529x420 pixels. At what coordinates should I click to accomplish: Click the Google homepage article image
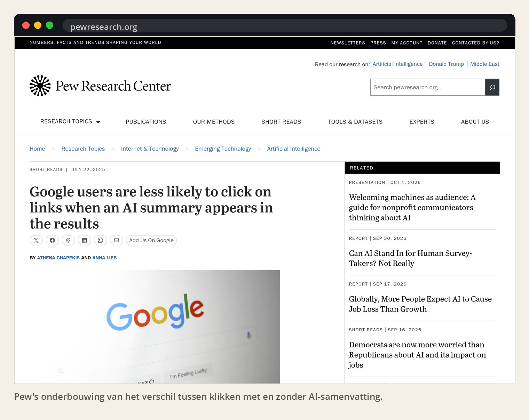click(155, 327)
